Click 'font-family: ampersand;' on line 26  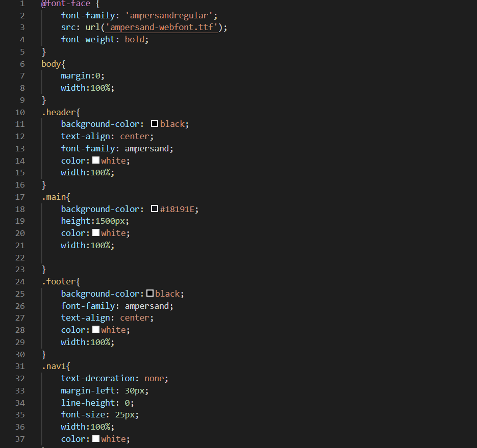point(117,306)
